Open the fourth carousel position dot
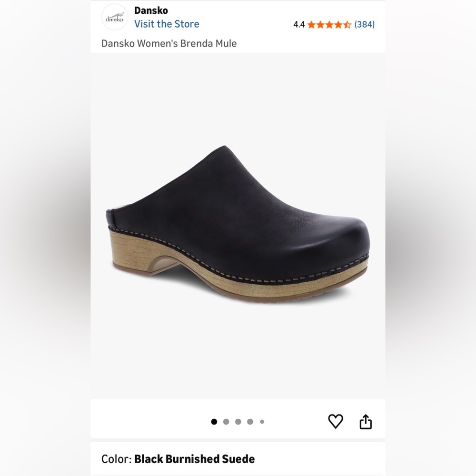Screen dimensions: 476x476 pos(250,421)
